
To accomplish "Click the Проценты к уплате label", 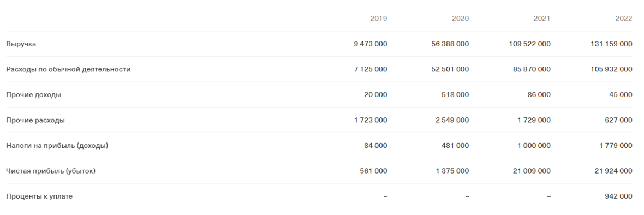I will pyautogui.click(x=39, y=196).
